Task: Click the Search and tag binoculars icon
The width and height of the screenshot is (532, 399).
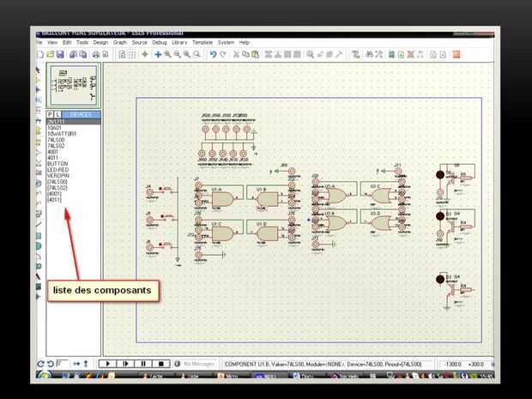Action: pos(369,54)
